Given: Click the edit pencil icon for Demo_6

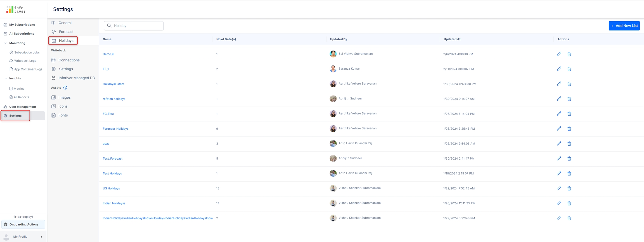Looking at the screenshot, I should click(559, 54).
